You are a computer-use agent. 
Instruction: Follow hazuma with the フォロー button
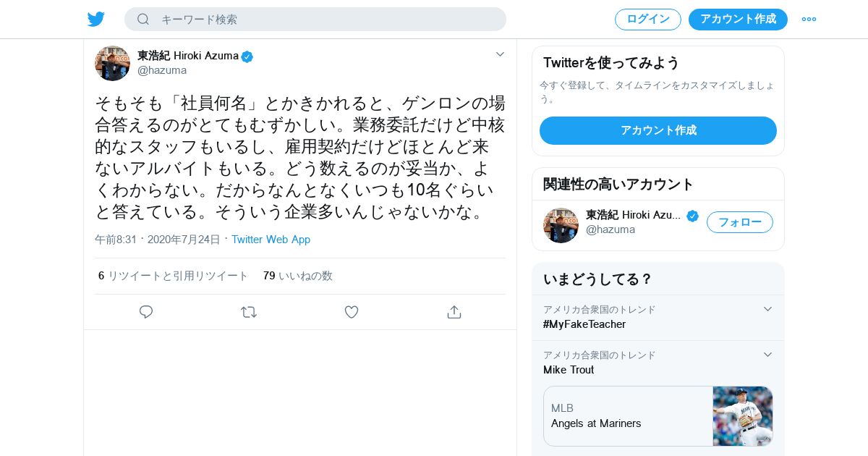740,222
